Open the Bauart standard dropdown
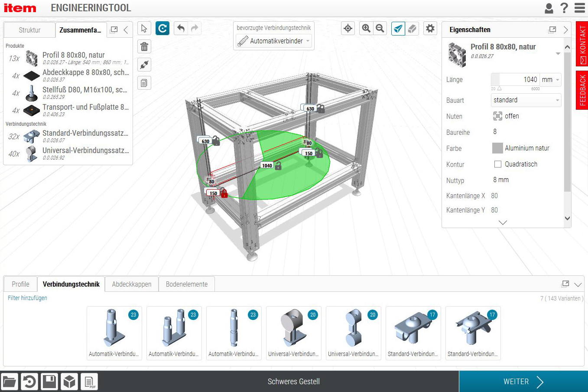588x392 pixels. pyautogui.click(x=526, y=100)
